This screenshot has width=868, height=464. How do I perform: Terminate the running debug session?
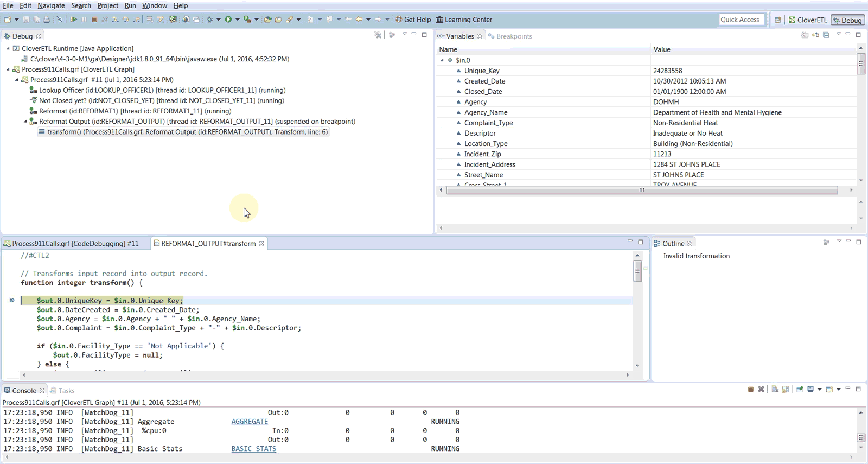[94, 20]
